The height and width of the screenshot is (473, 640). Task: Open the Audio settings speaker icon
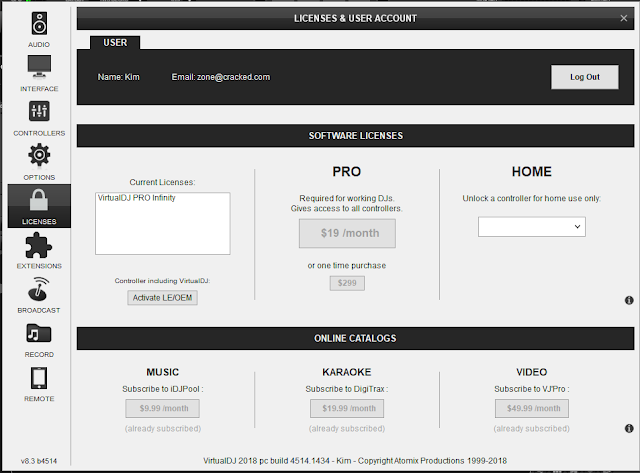[39, 24]
